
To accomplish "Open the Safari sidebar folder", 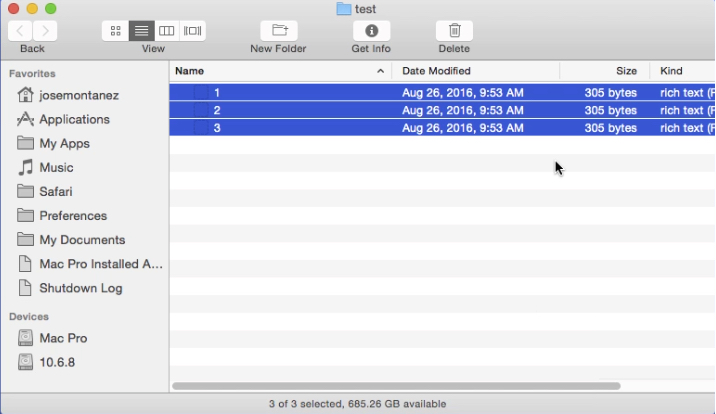I will click(44, 191).
